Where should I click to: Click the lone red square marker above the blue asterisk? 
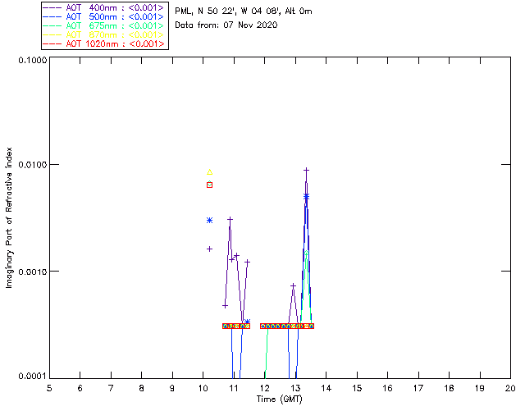pos(210,185)
